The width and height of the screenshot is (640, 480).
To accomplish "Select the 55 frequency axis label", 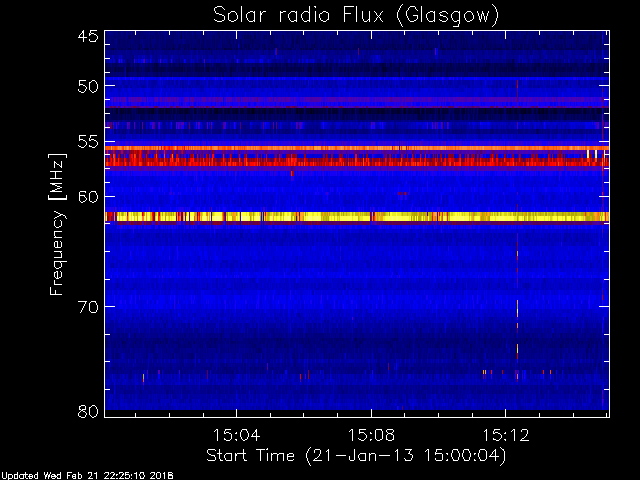I will point(88,142).
